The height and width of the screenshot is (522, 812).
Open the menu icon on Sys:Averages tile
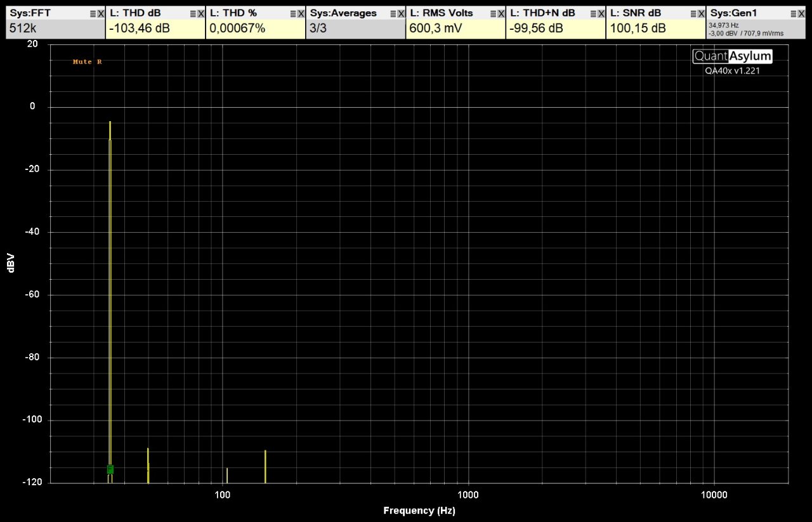pyautogui.click(x=393, y=13)
